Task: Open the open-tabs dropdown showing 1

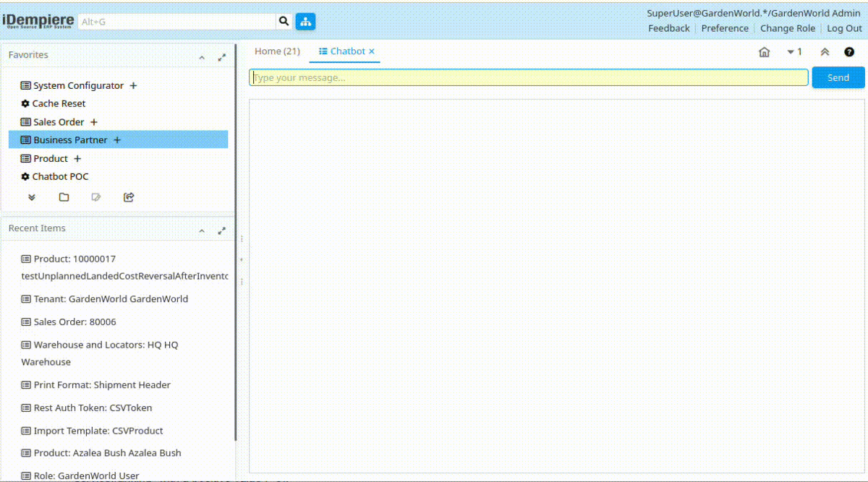Action: [x=794, y=52]
